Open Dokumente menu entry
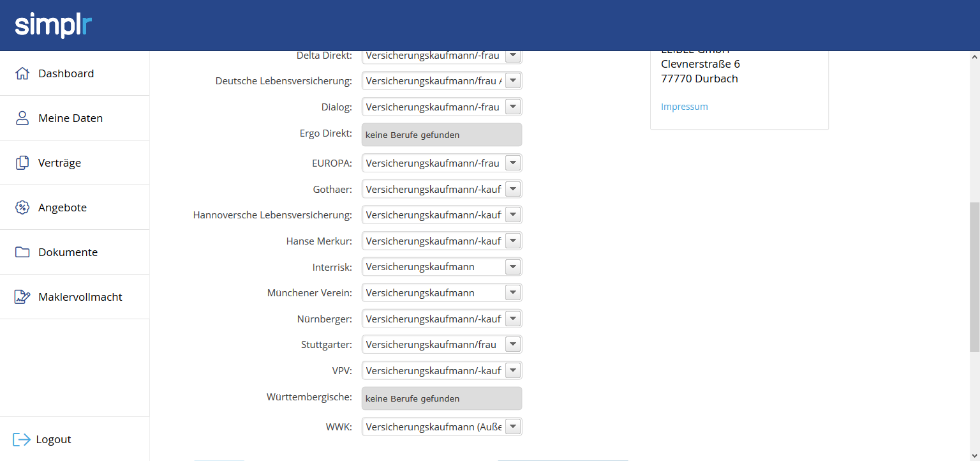The image size is (980, 461). 75,252
